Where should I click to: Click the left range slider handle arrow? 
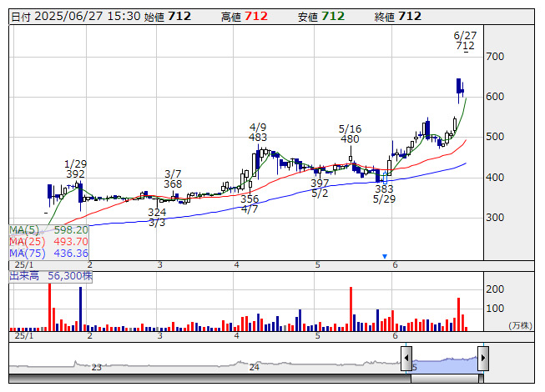click(406, 358)
